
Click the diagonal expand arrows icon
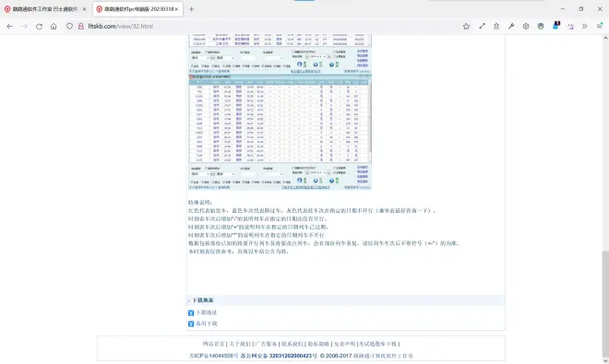click(482, 26)
